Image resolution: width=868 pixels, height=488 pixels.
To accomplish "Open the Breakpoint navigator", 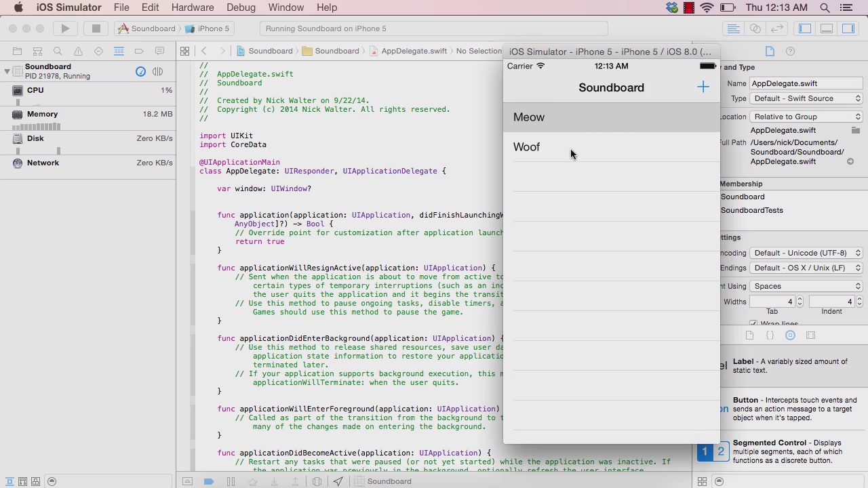I will (x=139, y=52).
